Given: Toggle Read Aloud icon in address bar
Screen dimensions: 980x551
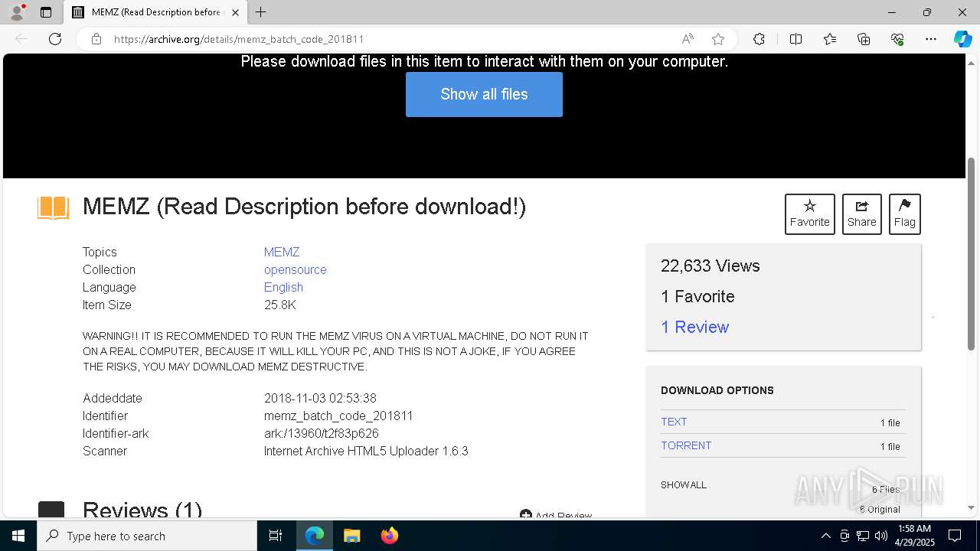Looking at the screenshot, I should tap(688, 39).
